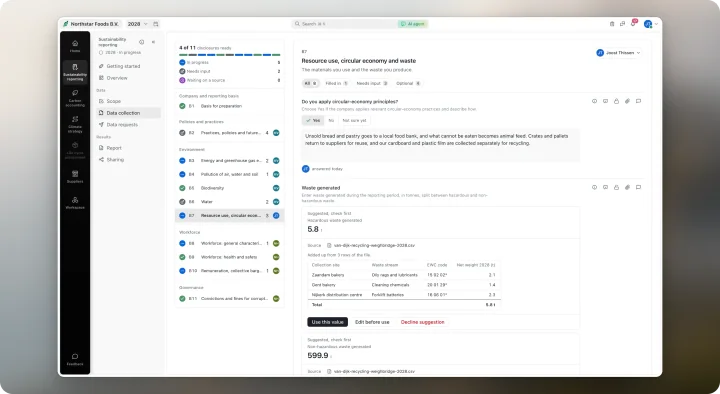
Task: Select Yes for circular-economy principles
Action: [x=313, y=120]
